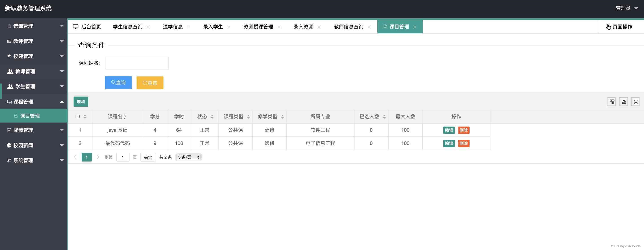644x250 pixels.
Task: Open the 管理员 user dropdown
Action: 627,8
